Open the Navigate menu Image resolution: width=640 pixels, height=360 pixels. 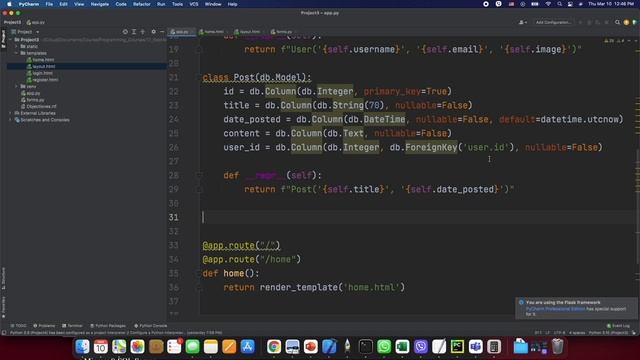point(100,4)
